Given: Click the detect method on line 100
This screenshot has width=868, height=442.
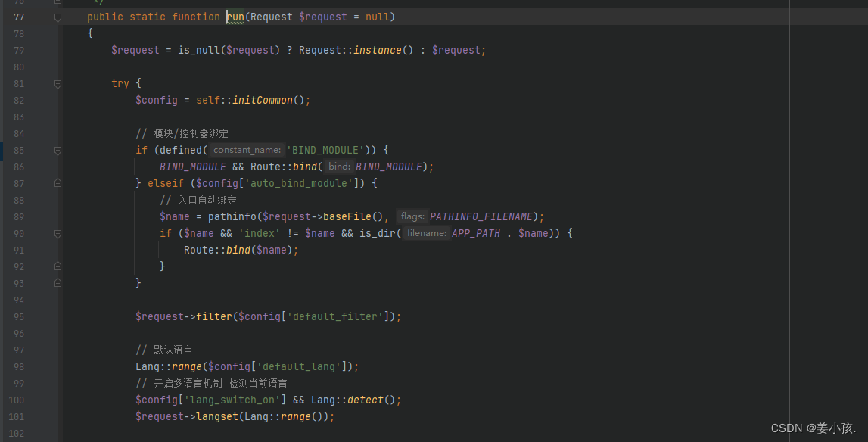Looking at the screenshot, I should pos(366,400).
